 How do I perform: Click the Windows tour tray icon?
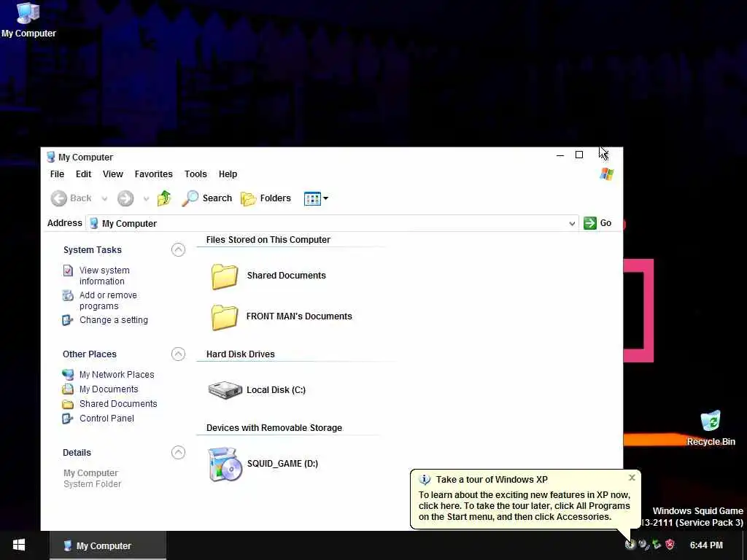pyautogui.click(x=630, y=544)
